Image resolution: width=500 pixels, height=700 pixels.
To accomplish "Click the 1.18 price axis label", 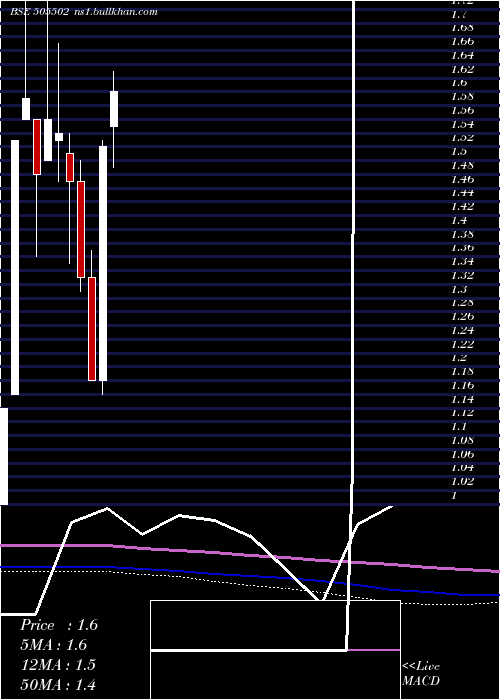I will coord(462,371).
